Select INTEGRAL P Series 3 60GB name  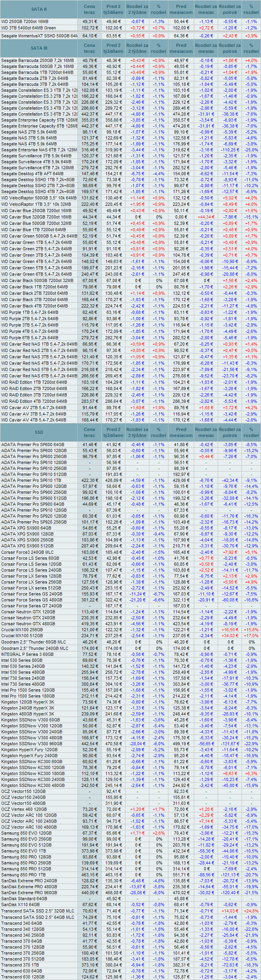pyautogui.click(x=27, y=654)
